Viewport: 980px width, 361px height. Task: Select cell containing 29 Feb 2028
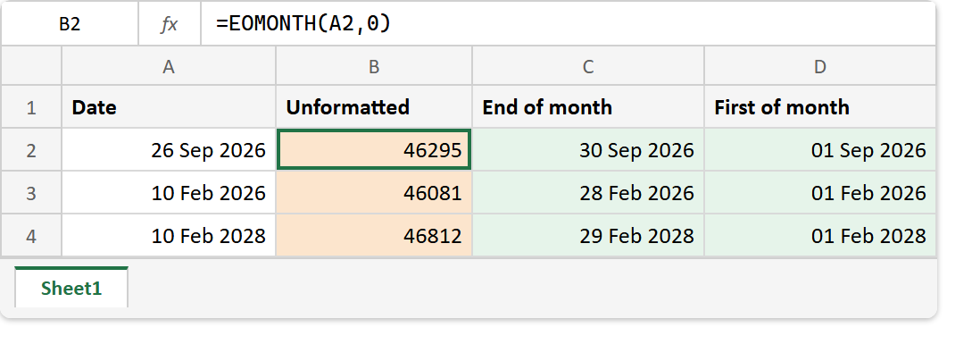coord(588,236)
